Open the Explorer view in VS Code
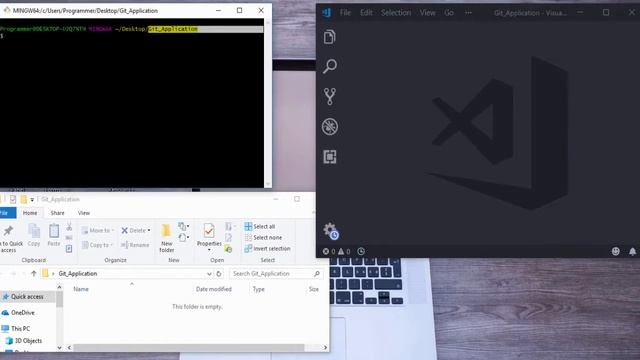 click(329, 37)
